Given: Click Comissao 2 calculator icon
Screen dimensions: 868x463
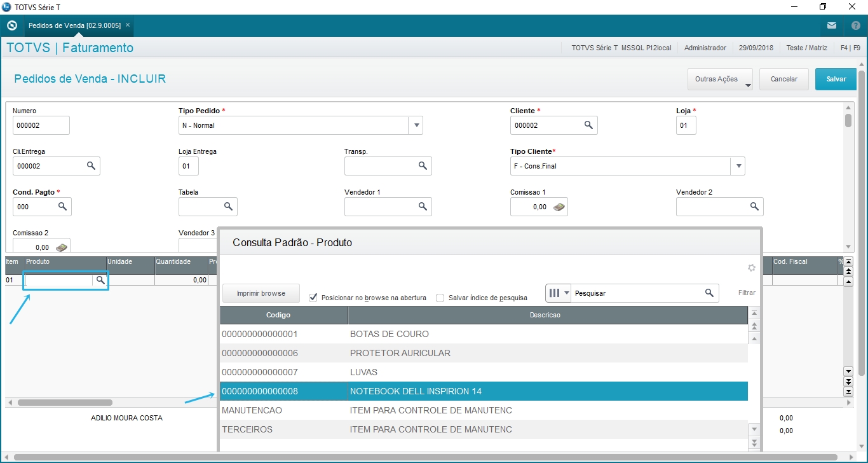Looking at the screenshot, I should pyautogui.click(x=62, y=247).
